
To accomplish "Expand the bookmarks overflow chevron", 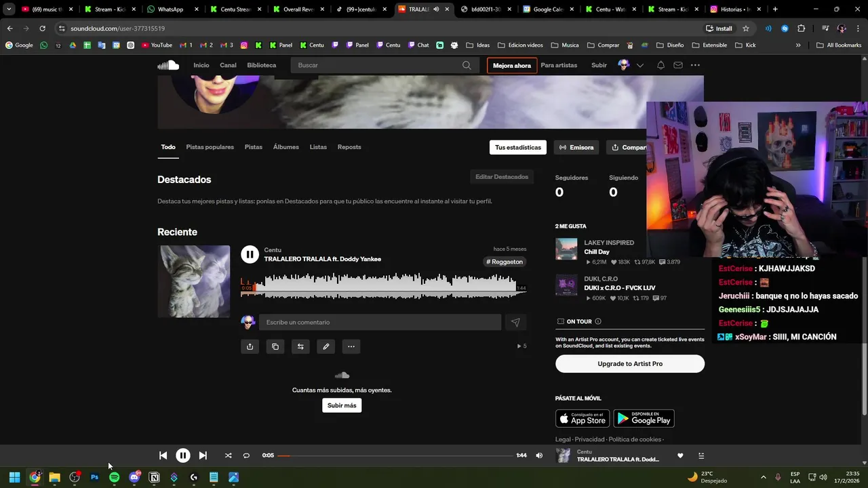I will (798, 45).
